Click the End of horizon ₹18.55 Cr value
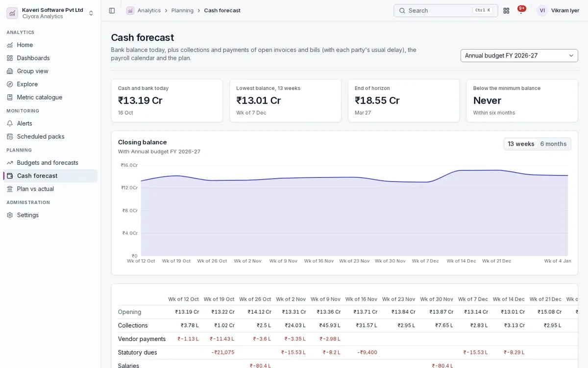Viewport: 588px width, 368px height. coord(377,101)
